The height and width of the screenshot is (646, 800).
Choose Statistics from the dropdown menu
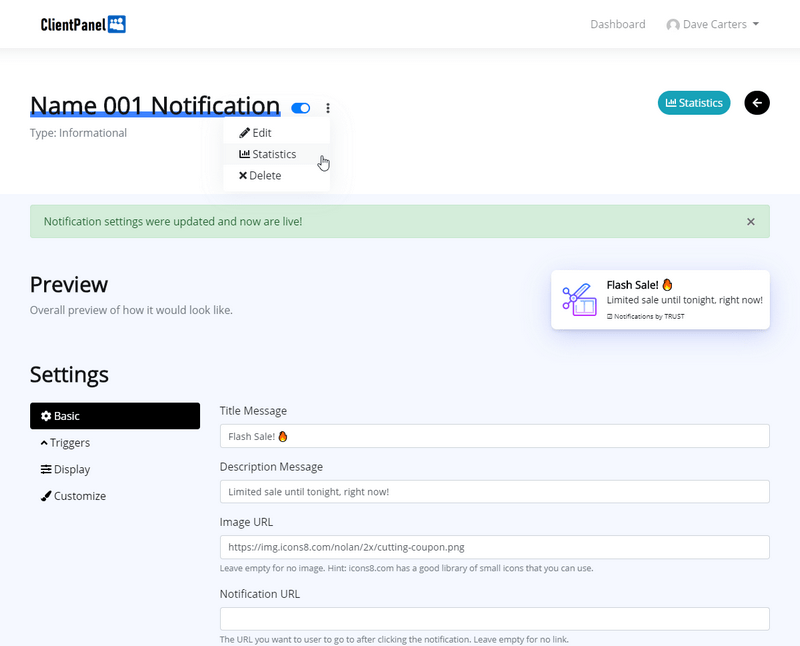277,154
